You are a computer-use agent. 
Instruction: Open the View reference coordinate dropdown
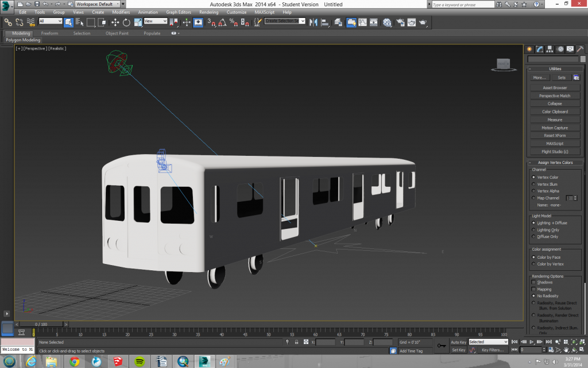tap(155, 21)
